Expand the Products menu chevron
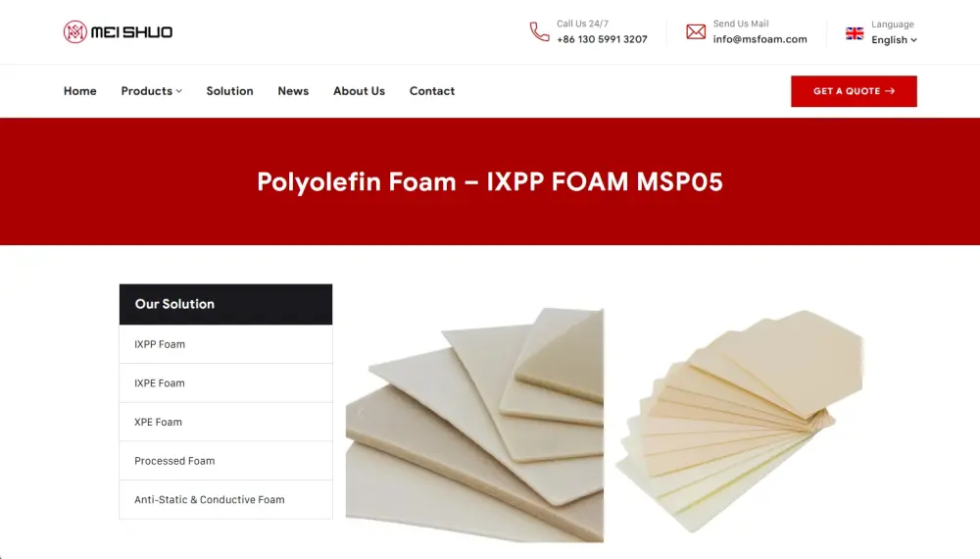980x559 pixels. [x=179, y=91]
